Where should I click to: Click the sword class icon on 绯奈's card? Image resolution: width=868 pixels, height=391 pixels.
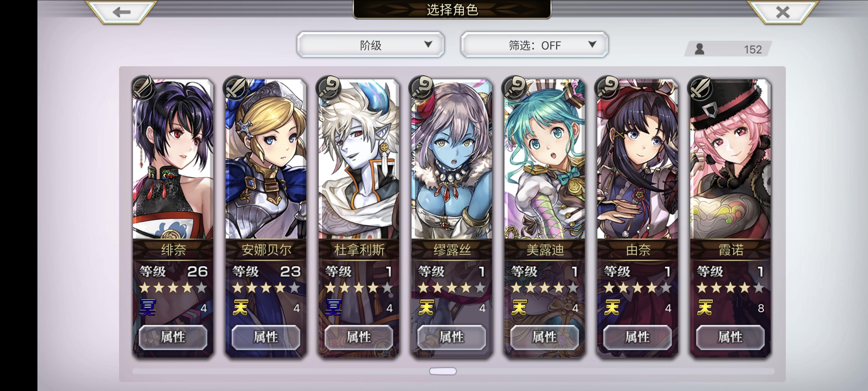[143, 88]
